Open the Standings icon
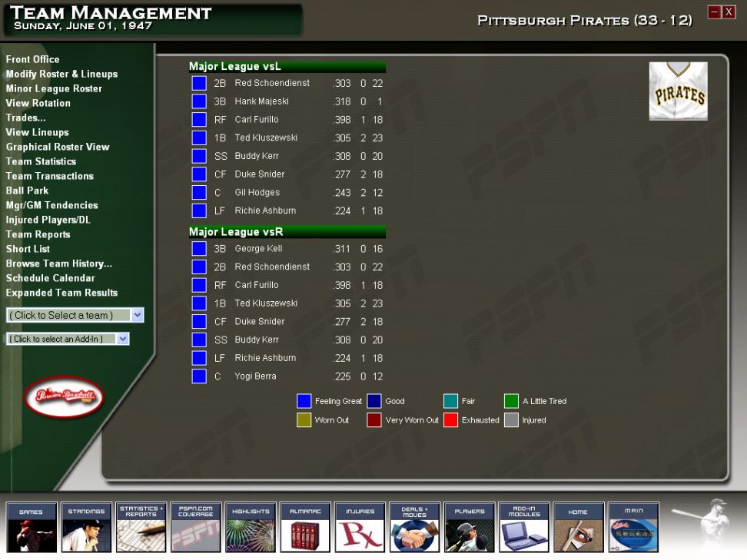The image size is (747, 560). [86, 527]
